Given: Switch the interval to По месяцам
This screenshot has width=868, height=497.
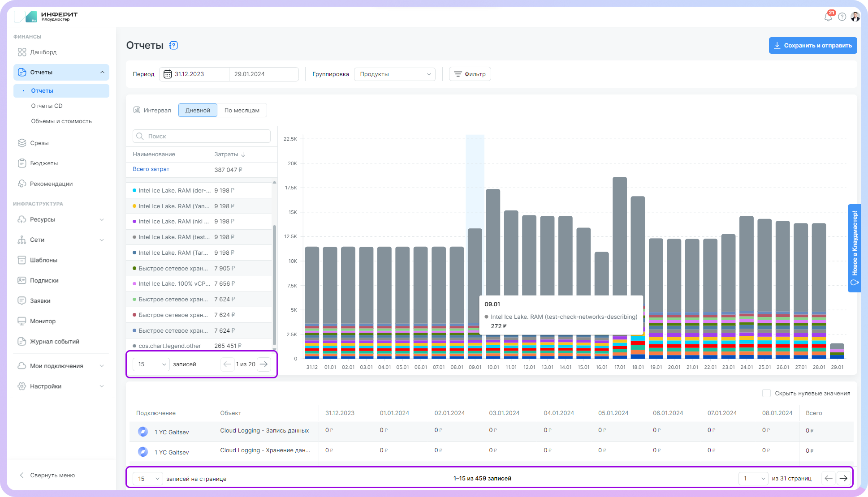Looking at the screenshot, I should 242,111.
